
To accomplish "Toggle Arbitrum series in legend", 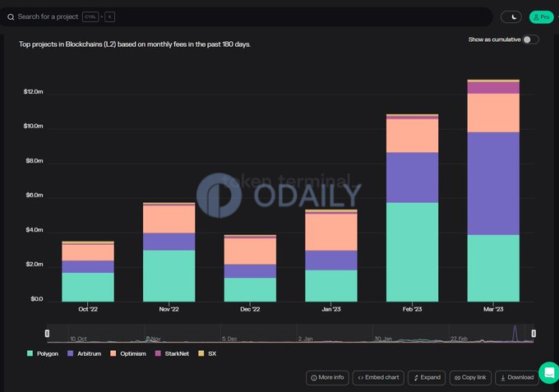I will coord(84,353).
